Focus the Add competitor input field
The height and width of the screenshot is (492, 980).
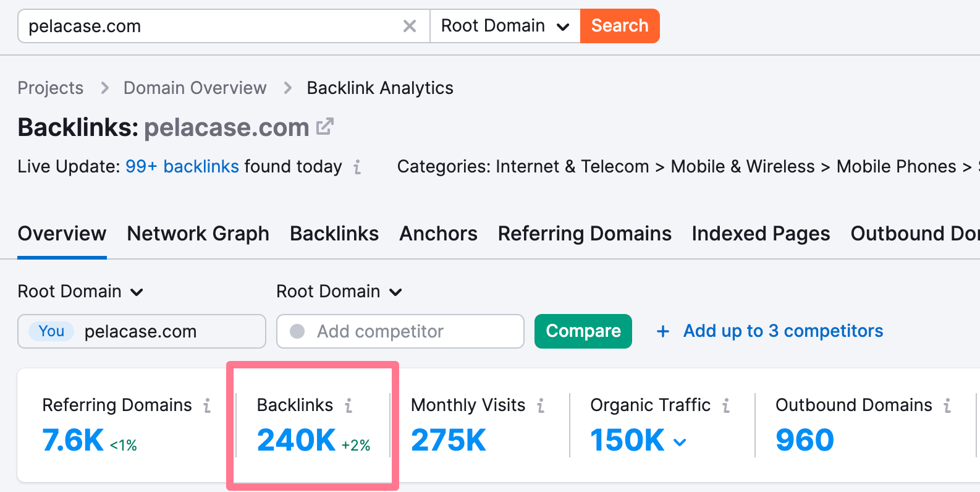click(x=408, y=331)
